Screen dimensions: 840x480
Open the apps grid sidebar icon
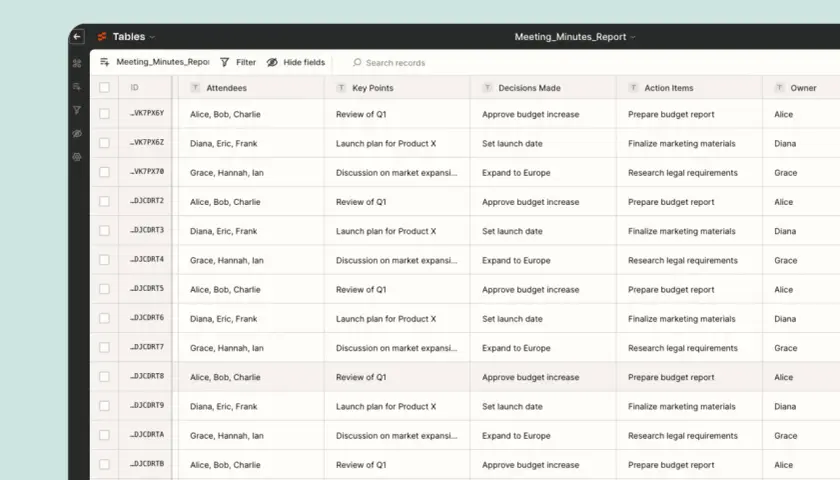click(77, 63)
